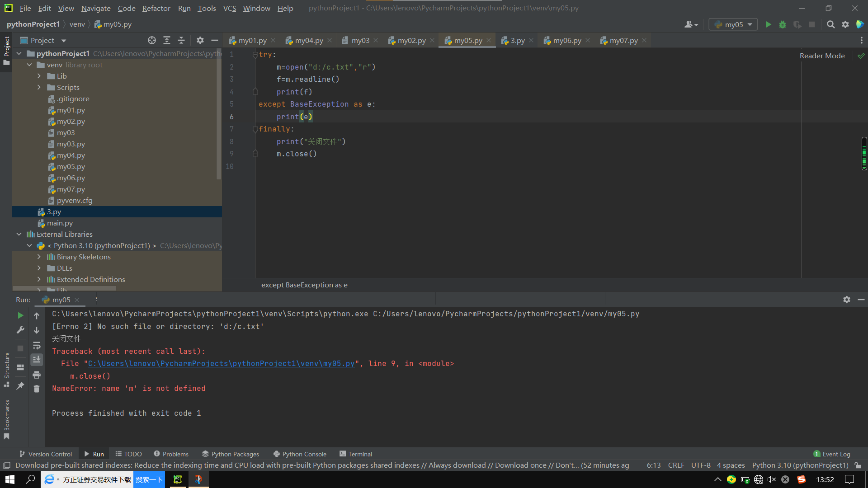Open JetBrains Toolbox icon at top right
868x488 pixels.
[860, 24]
